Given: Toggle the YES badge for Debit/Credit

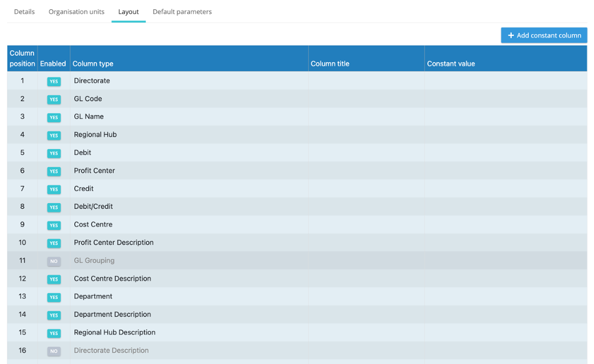Looking at the screenshot, I should (x=54, y=207).
